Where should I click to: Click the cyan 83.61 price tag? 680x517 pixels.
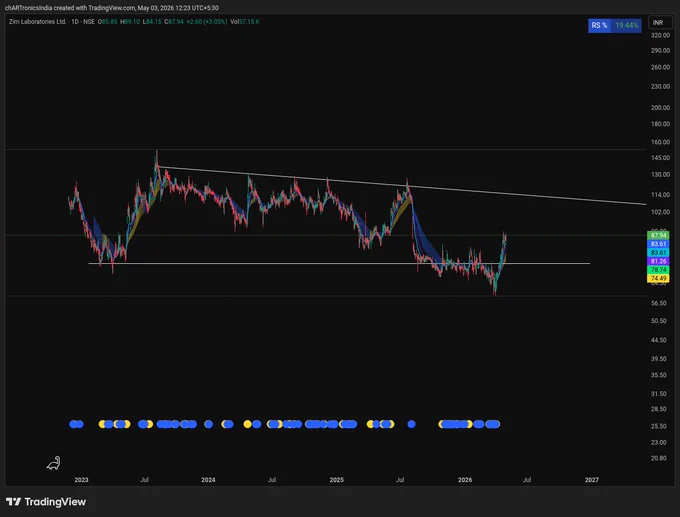(658, 252)
